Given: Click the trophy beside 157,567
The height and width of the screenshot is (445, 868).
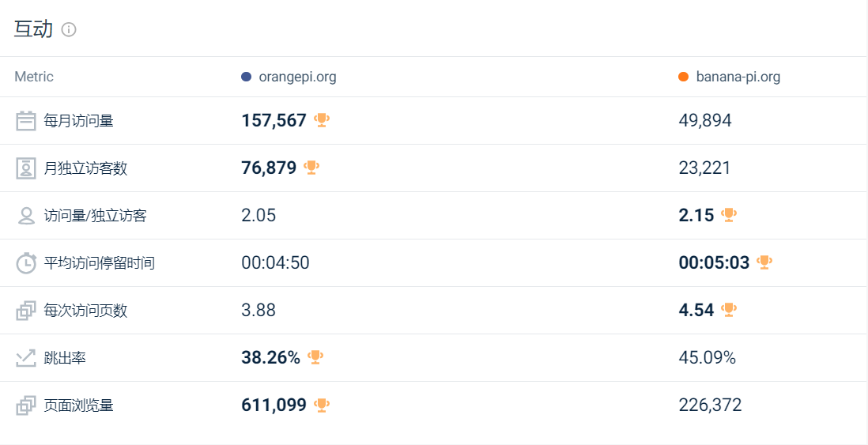Looking at the screenshot, I should pos(321,120).
